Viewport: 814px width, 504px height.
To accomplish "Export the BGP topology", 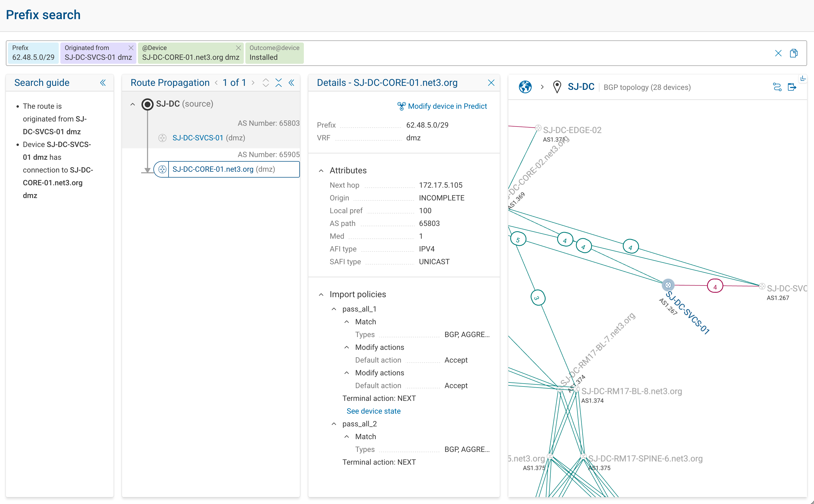I will pyautogui.click(x=792, y=87).
